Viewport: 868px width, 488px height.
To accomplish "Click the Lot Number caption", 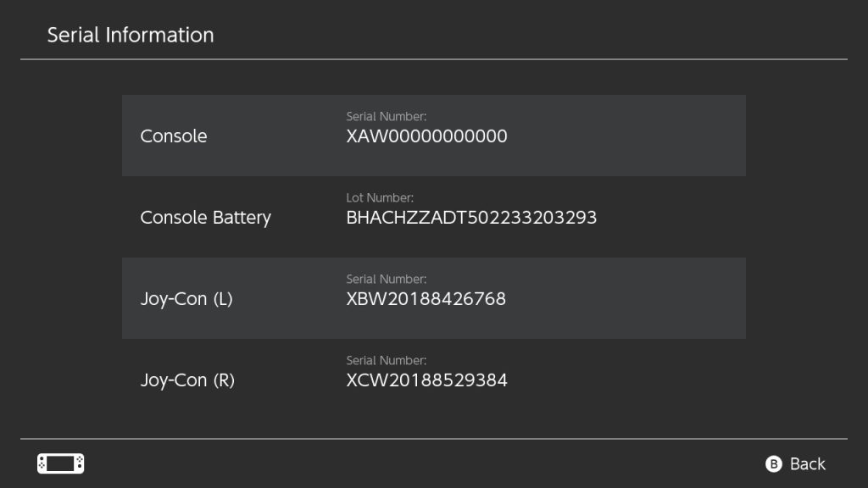I will point(380,197).
